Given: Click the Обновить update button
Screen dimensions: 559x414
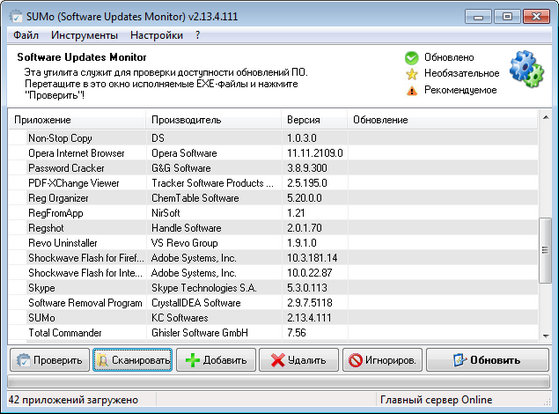Looking at the screenshot, I should pyautogui.click(x=487, y=360).
